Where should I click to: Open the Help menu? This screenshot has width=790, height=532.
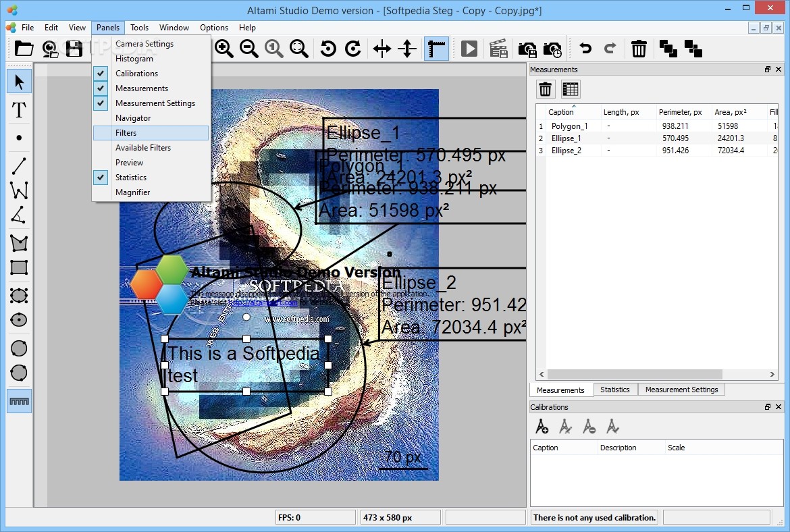tap(247, 28)
